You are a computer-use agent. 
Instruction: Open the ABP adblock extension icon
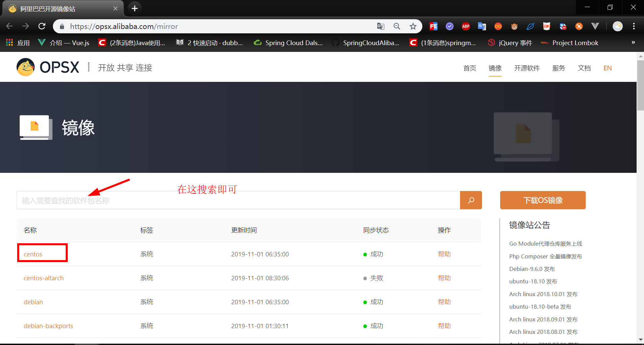coord(466,26)
